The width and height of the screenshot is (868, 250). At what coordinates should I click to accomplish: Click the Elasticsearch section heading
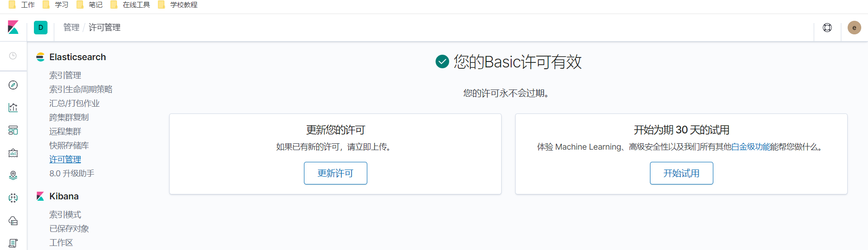77,57
